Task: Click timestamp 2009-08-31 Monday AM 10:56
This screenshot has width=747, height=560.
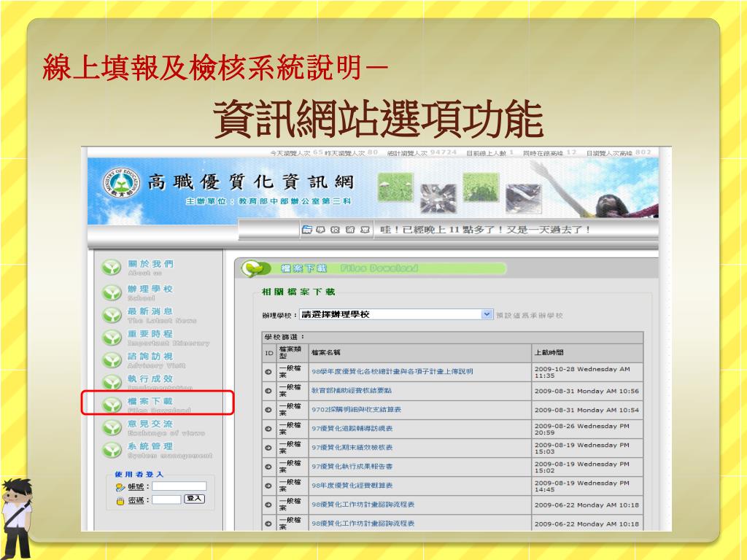Action: pos(587,391)
